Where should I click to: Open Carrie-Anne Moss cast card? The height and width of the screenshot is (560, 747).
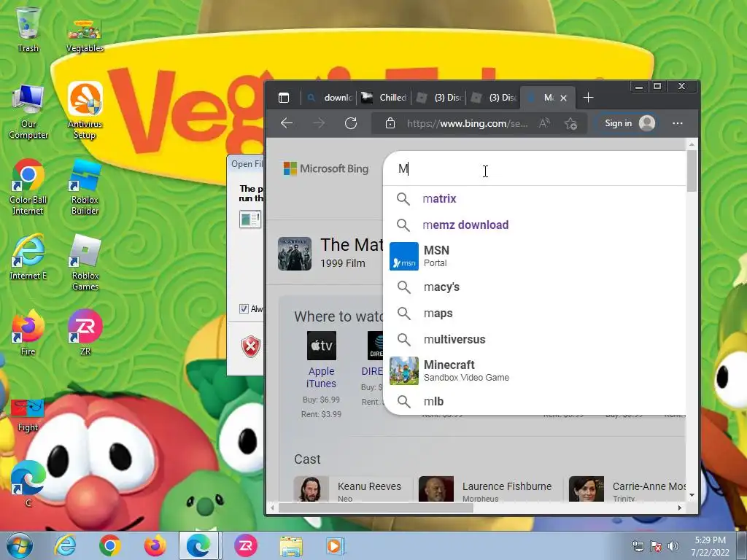point(627,489)
